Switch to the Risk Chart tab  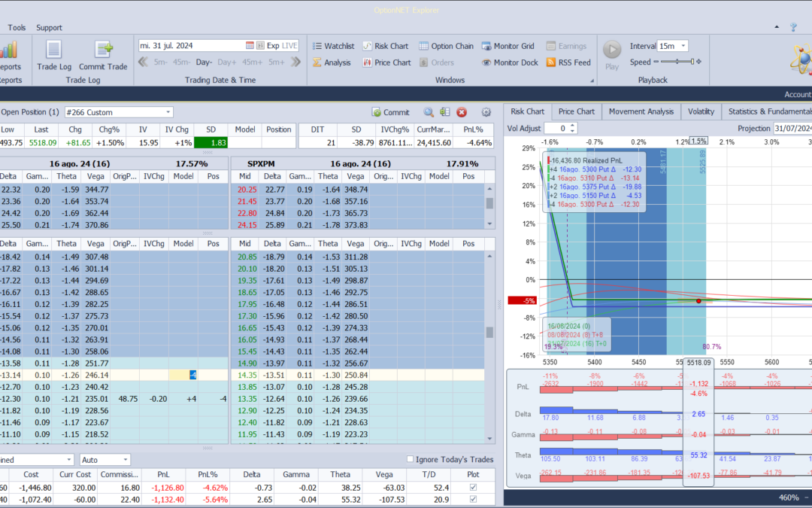[x=527, y=111]
